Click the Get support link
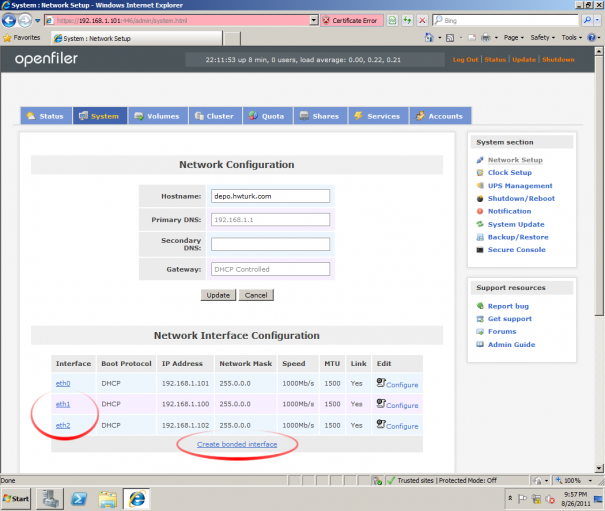Screen dimensions: 605x511 click(509, 319)
